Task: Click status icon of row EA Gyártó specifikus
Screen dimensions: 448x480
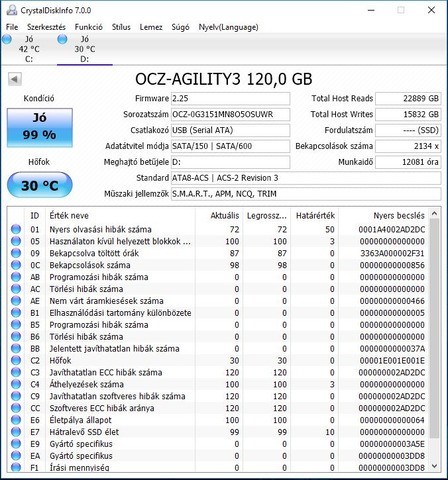Action: click(x=16, y=456)
